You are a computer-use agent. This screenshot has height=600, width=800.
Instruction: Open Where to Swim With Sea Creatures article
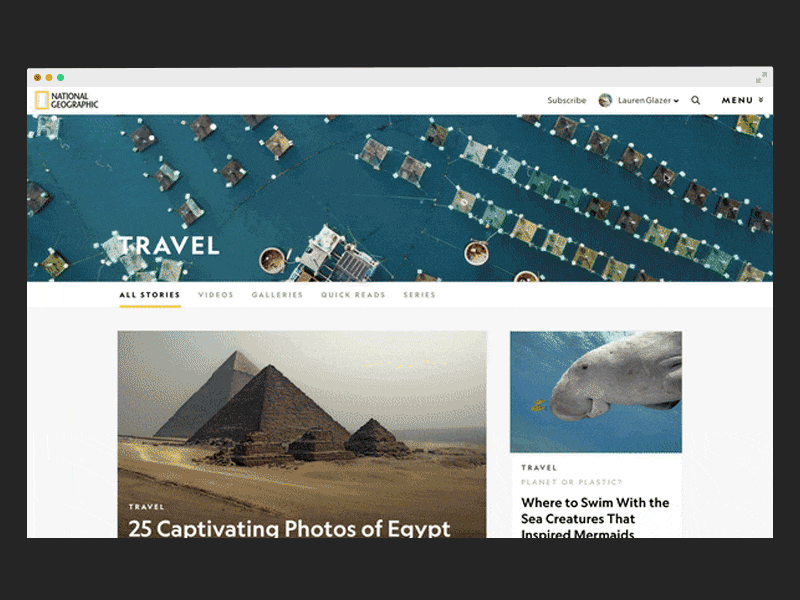click(x=595, y=518)
